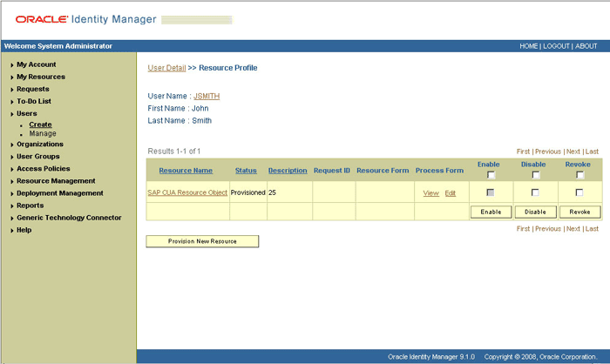
Task: Collapse the Users arrow
Action: pos(12,114)
